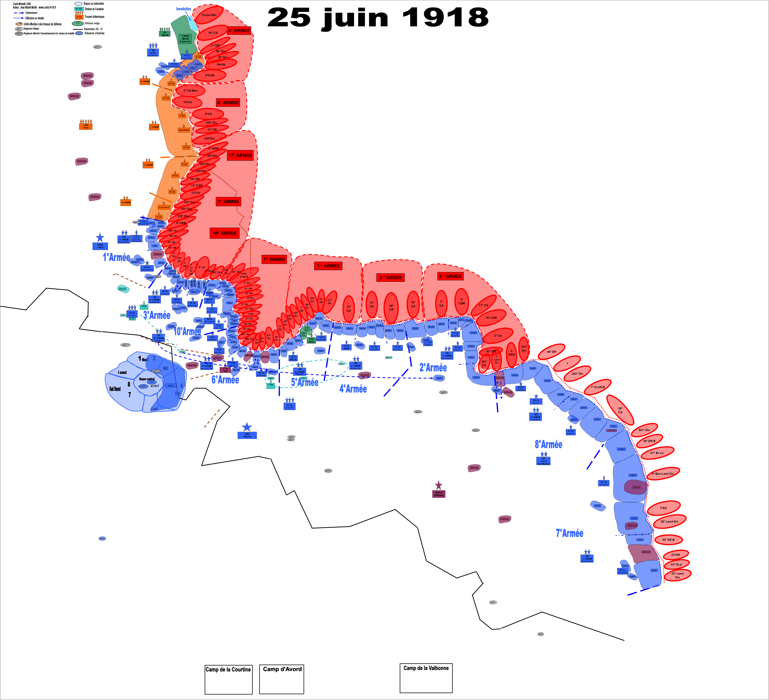This screenshot has width=769, height=700.
Task: Click the 5 ° ARMEE red label
Action: (450, 276)
